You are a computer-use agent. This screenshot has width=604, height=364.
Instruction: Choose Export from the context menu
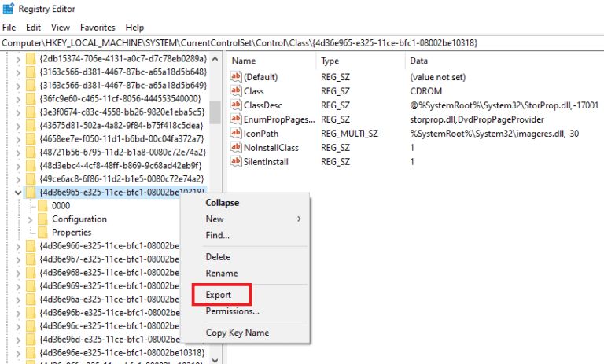[x=219, y=295]
